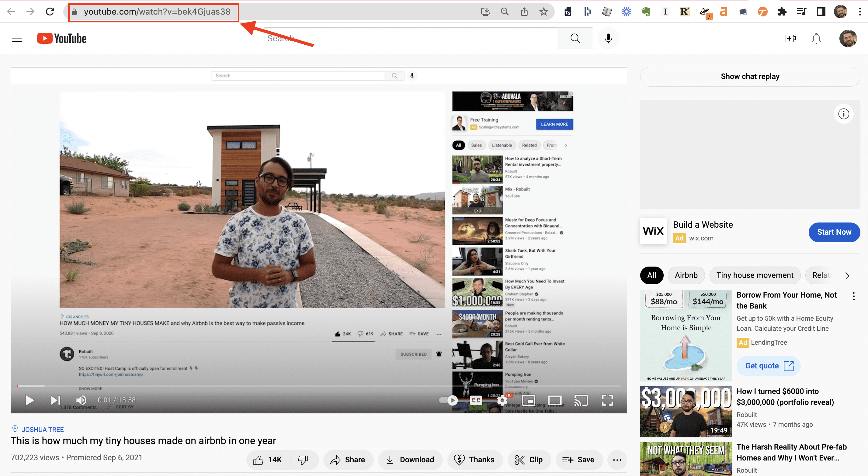Start voice search with the microphone
Image resolution: width=868 pixels, height=476 pixels.
[x=608, y=38]
